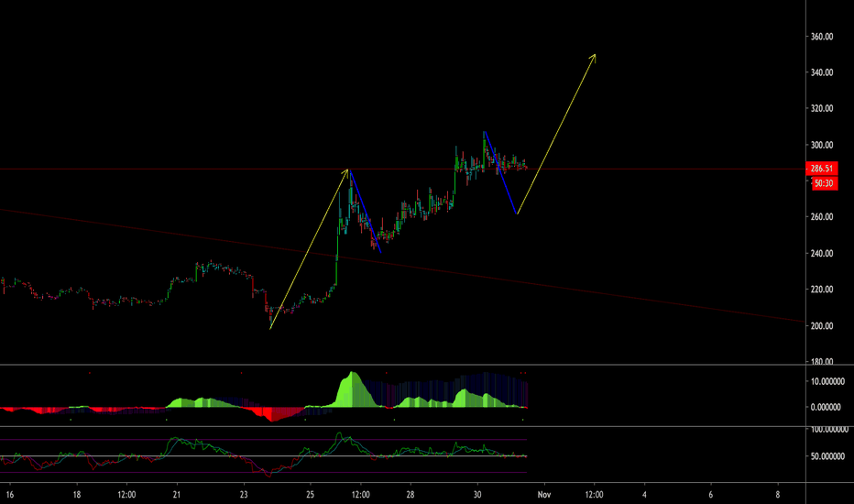Viewport: 854px width, 504px height.
Task: Click the 320.00 price axis label
Action: (x=821, y=108)
